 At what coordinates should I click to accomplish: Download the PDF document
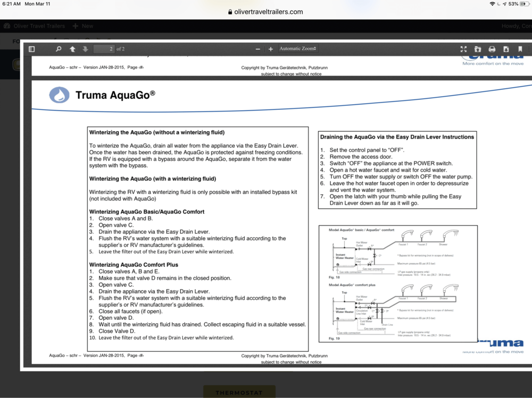point(506,49)
